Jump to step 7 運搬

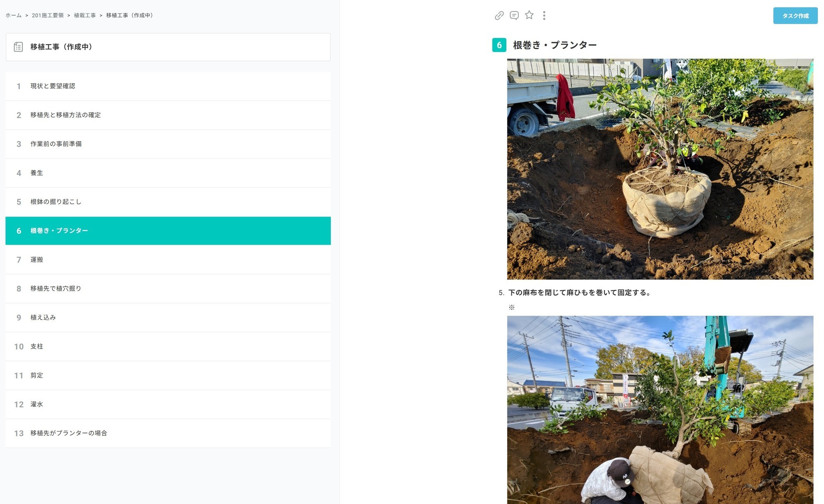click(168, 259)
